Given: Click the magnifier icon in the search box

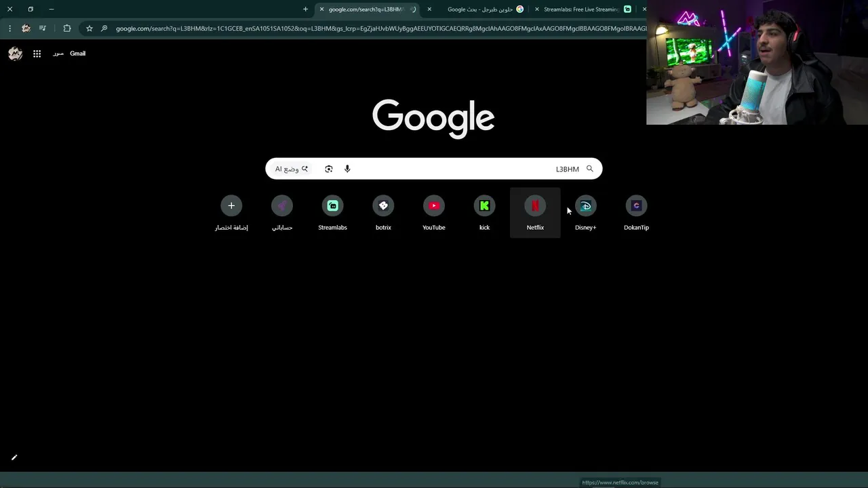Looking at the screenshot, I should 589,169.
